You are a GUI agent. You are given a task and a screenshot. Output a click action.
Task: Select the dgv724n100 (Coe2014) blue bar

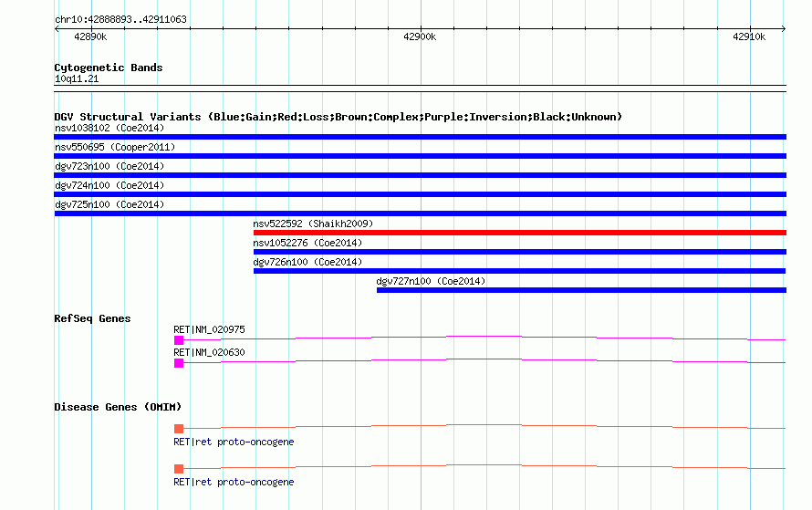[x=420, y=194]
